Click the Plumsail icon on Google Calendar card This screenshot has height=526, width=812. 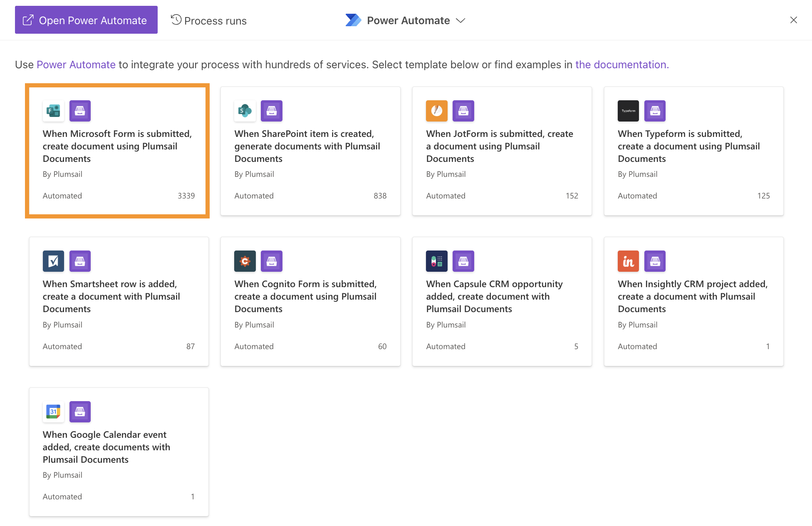click(80, 412)
